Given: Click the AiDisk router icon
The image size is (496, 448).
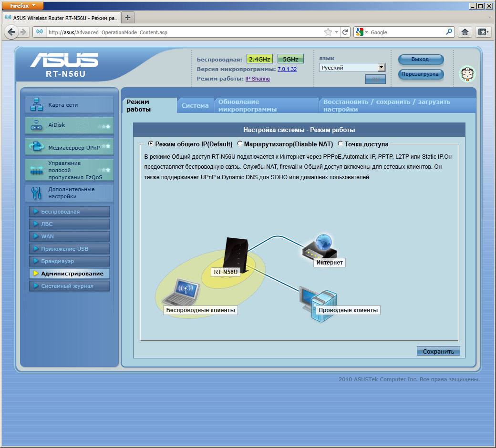Looking at the screenshot, I should (x=36, y=125).
